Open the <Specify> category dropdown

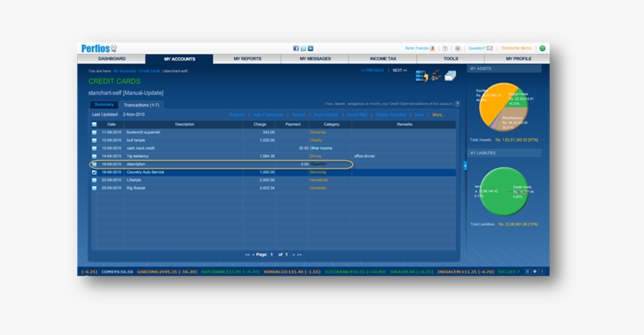point(318,164)
